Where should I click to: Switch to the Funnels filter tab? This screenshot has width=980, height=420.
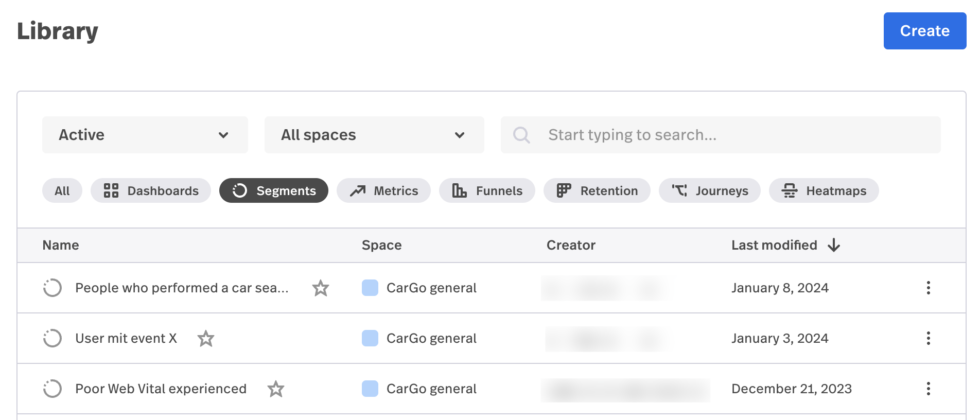487,191
